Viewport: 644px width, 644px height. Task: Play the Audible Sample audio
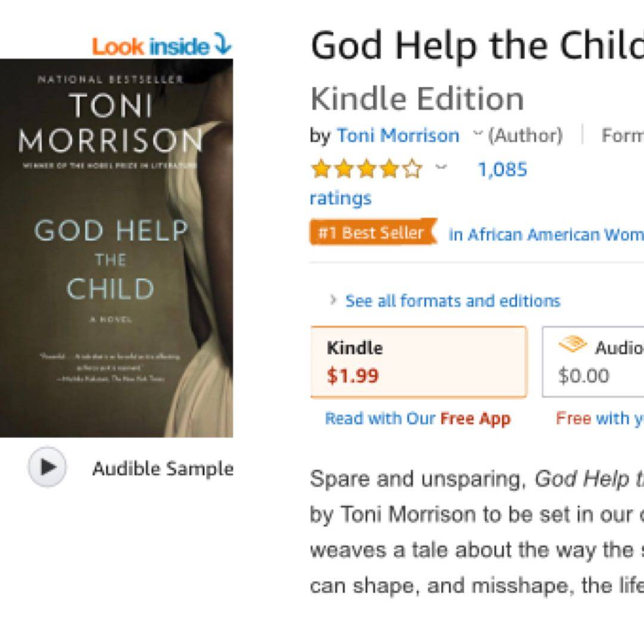tap(47, 467)
